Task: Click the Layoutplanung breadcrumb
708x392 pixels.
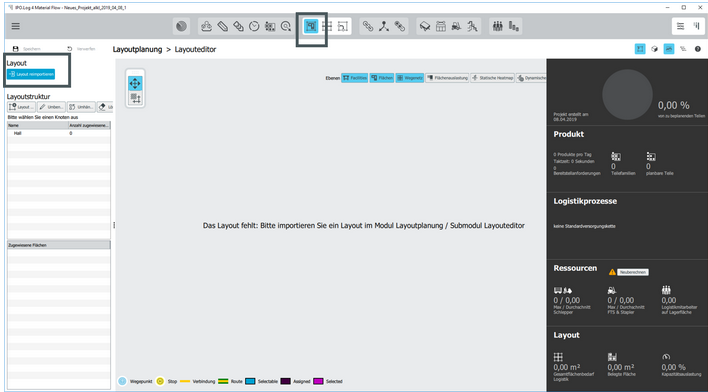Action: pos(137,49)
